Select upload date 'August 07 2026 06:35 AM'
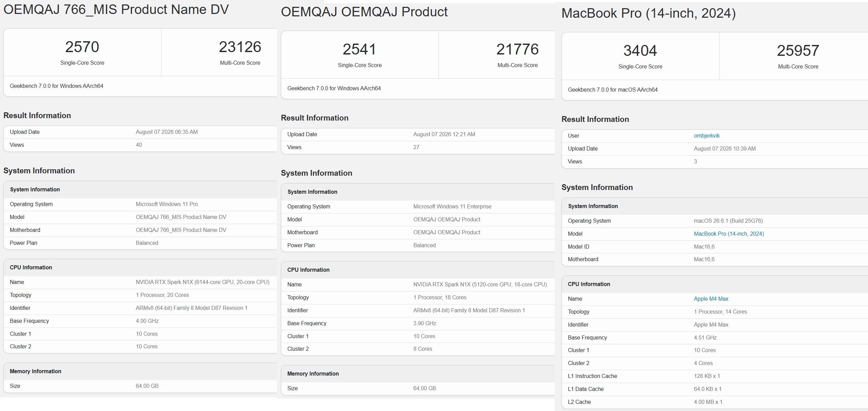This screenshot has height=411, width=868. point(167,132)
